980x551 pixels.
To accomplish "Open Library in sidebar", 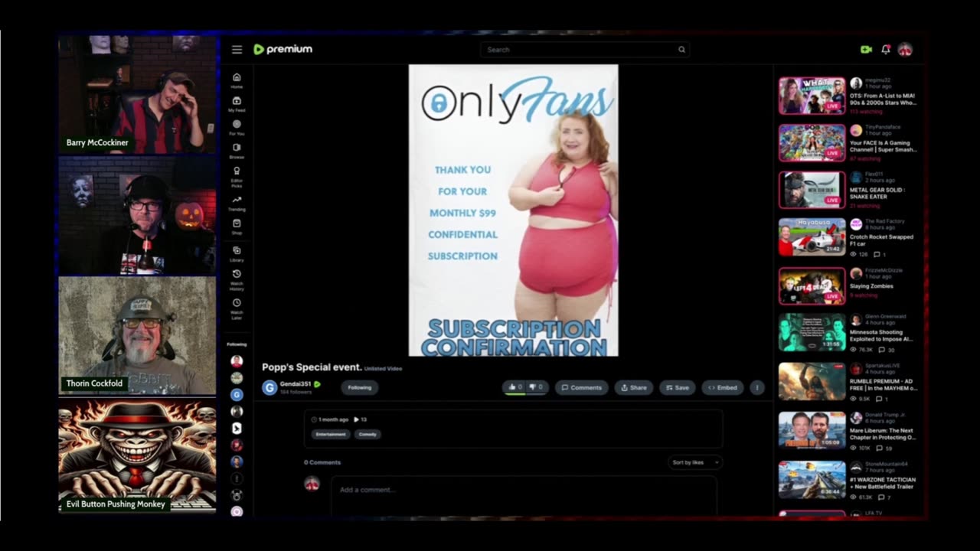I will click(237, 254).
